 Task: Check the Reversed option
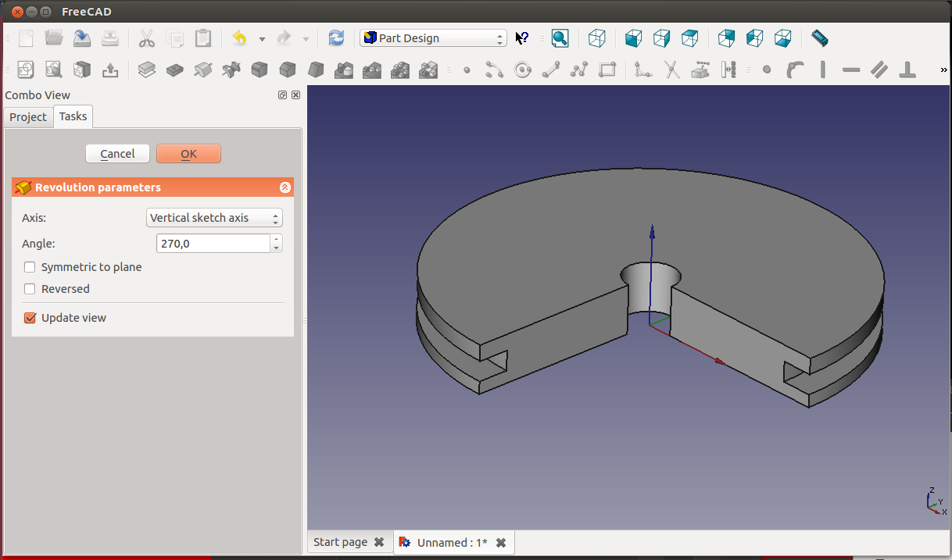(30, 289)
